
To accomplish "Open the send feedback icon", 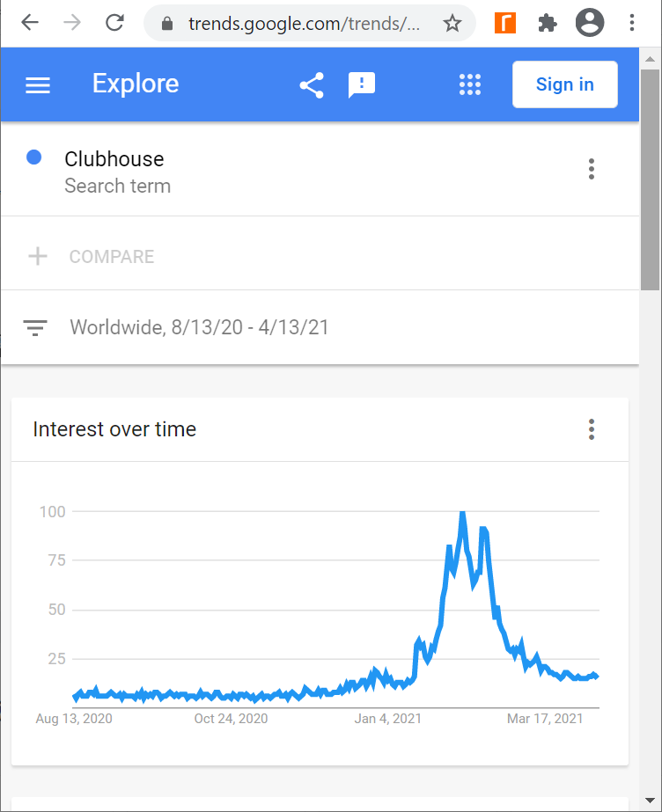I will pos(362,85).
